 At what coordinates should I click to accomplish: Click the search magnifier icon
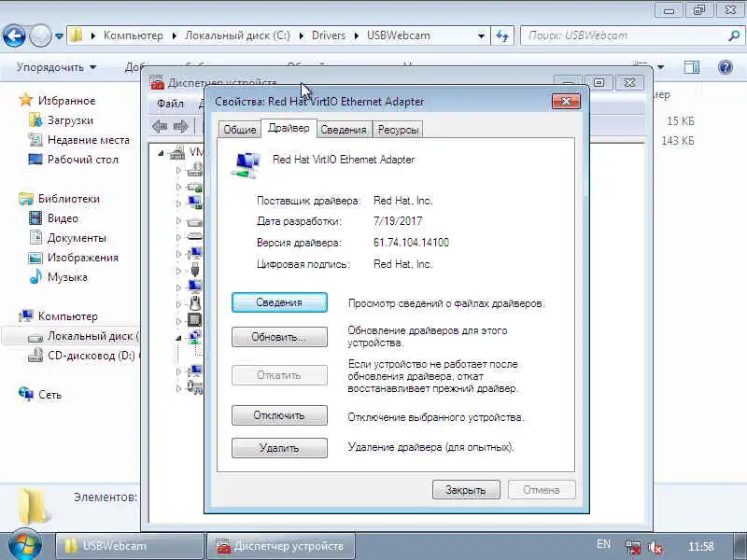734,35
